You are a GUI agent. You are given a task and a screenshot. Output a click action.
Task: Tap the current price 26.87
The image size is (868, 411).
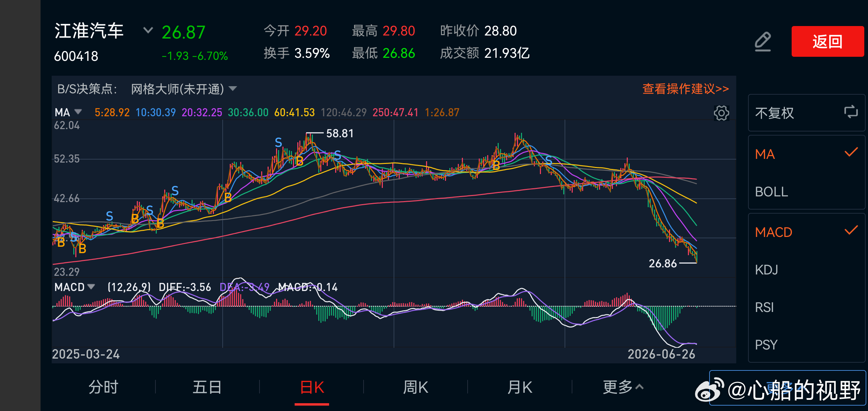183,32
